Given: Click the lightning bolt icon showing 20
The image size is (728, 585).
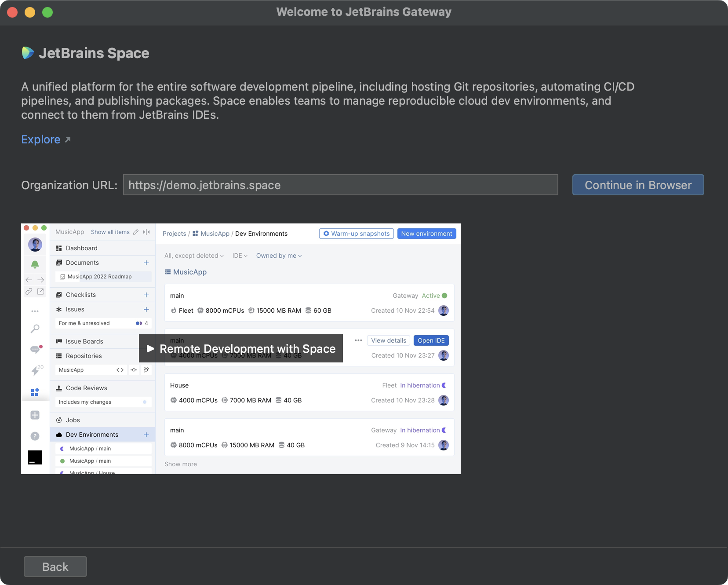Looking at the screenshot, I should pos(36,370).
